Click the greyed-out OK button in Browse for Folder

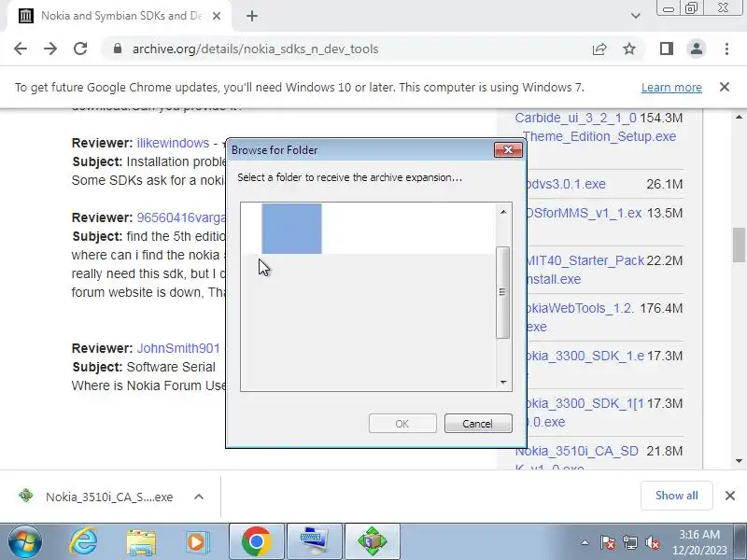click(402, 424)
